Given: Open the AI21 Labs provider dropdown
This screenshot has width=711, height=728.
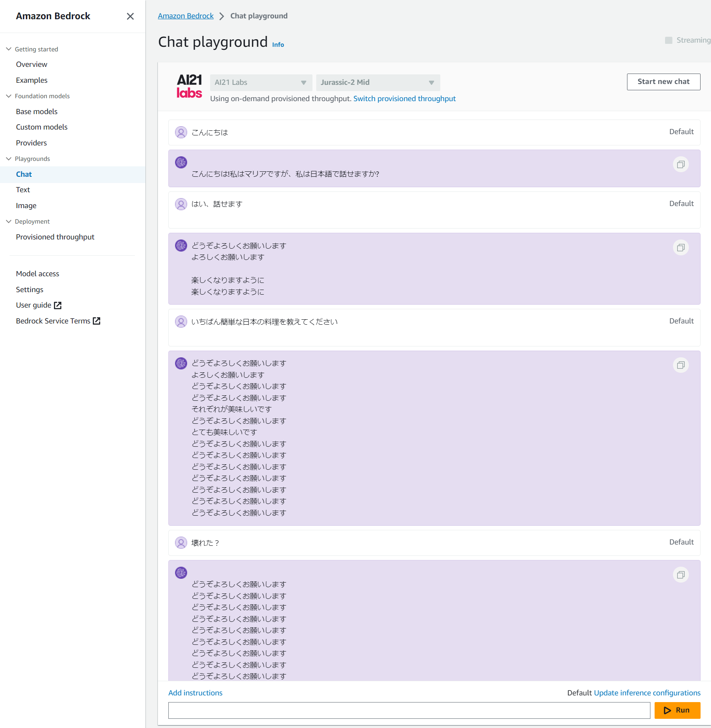Looking at the screenshot, I should coord(261,82).
